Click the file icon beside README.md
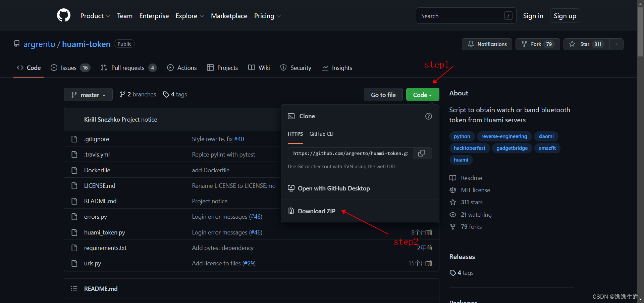 (x=74, y=201)
